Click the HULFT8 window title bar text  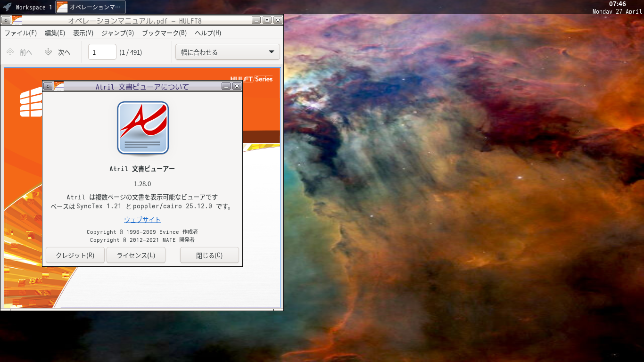[x=135, y=21]
